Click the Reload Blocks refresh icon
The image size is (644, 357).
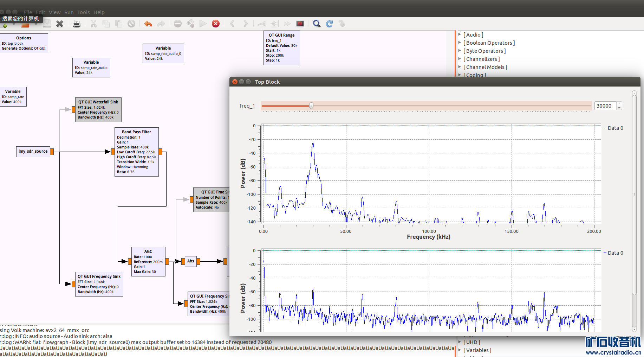(329, 24)
